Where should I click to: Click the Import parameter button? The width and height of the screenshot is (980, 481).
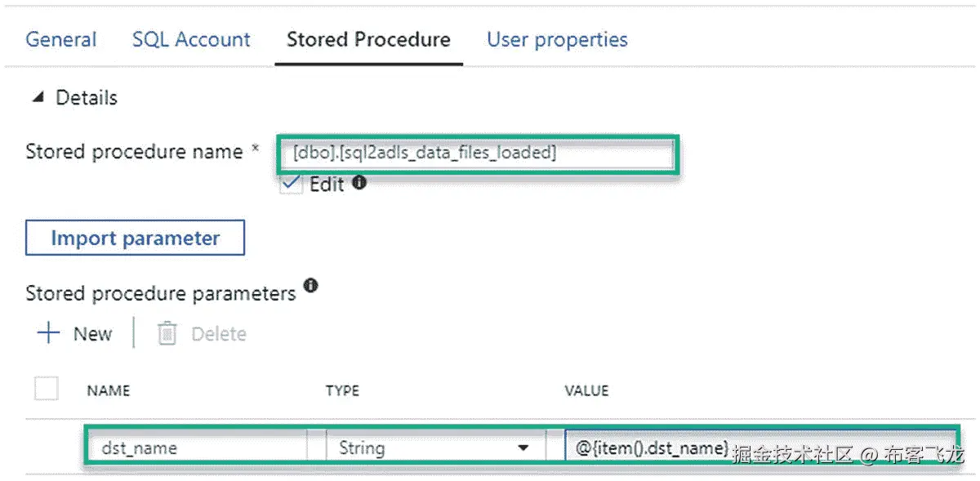pos(136,238)
